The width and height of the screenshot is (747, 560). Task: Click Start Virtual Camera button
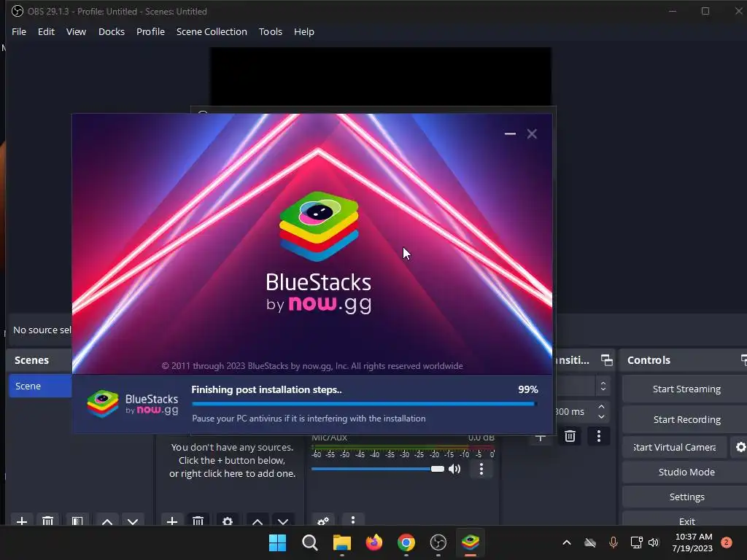click(x=675, y=447)
